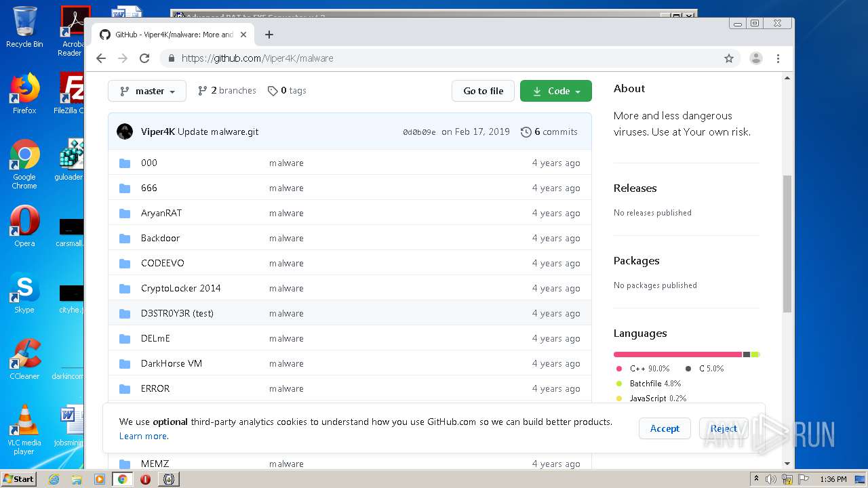This screenshot has width=868, height=488.
Task: Click the volume speaker tray icon
Action: (x=771, y=479)
